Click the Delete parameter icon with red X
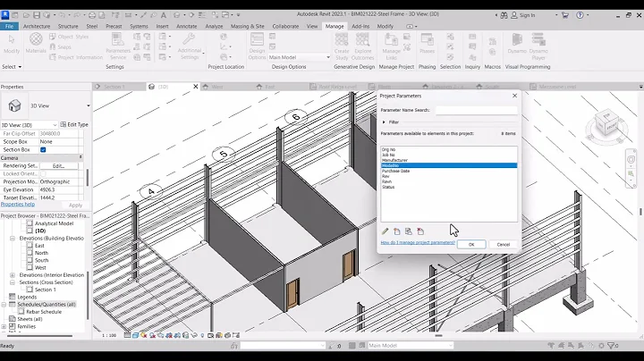Viewport: 644px width, 361px height. coord(420,231)
